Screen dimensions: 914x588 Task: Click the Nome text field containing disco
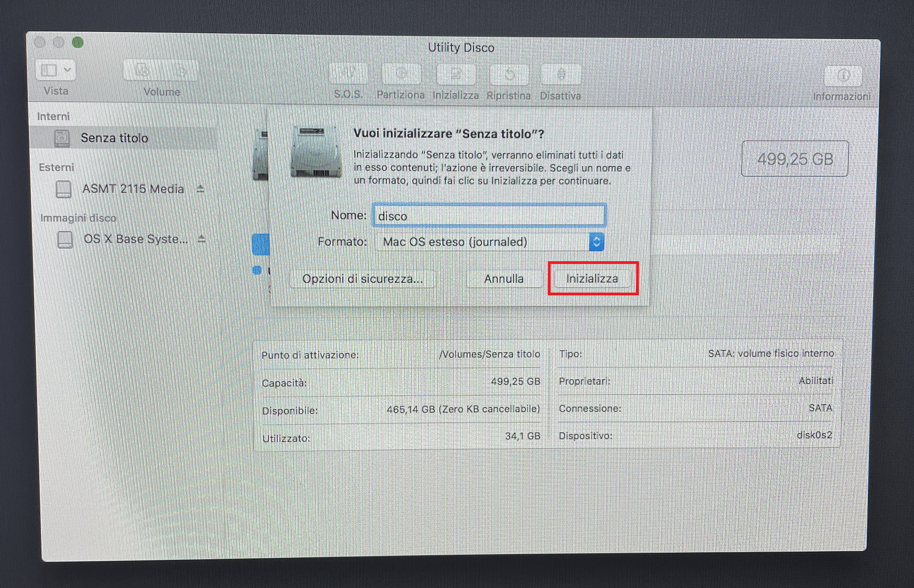490,215
